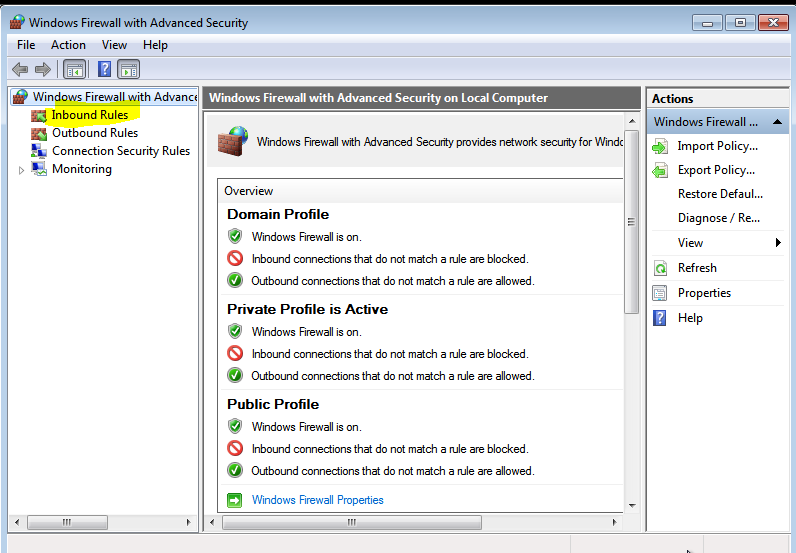The height and width of the screenshot is (553, 796).
Task: Click the Connection Security Rules icon
Action: [39, 151]
